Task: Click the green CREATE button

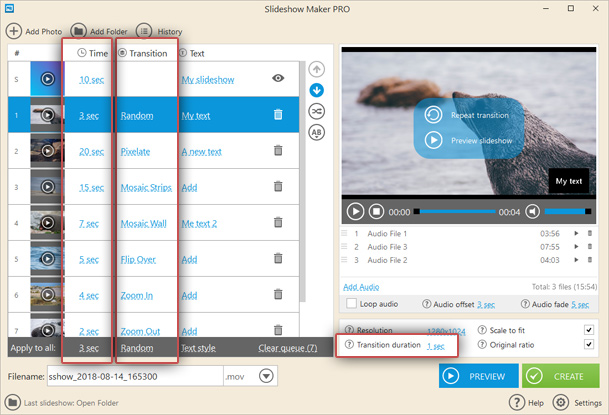Action: point(560,376)
